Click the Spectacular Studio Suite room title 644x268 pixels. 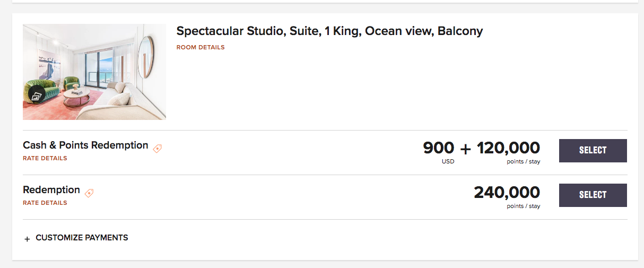[329, 31]
